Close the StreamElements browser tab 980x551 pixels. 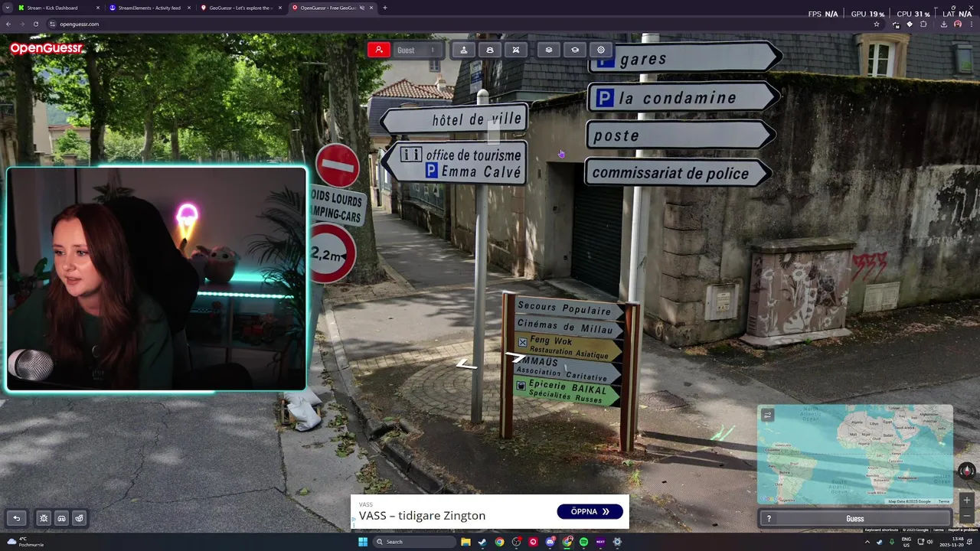tap(189, 8)
